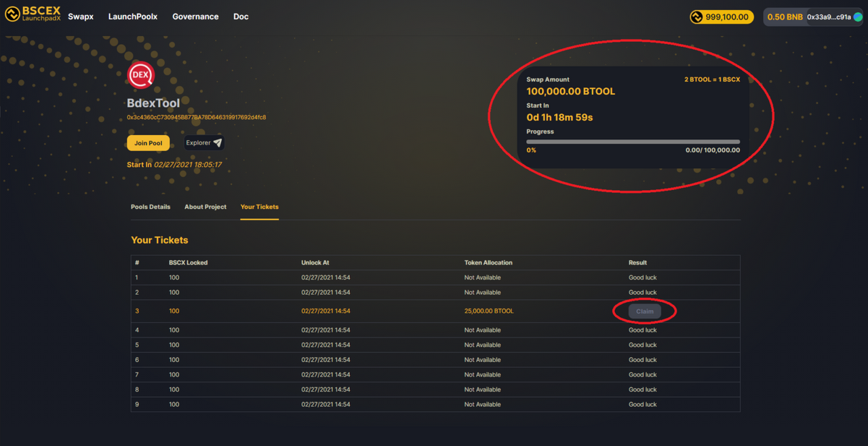868x446 pixels.
Task: Open wallet address 0x33a9...c91a
Action: [829, 17]
